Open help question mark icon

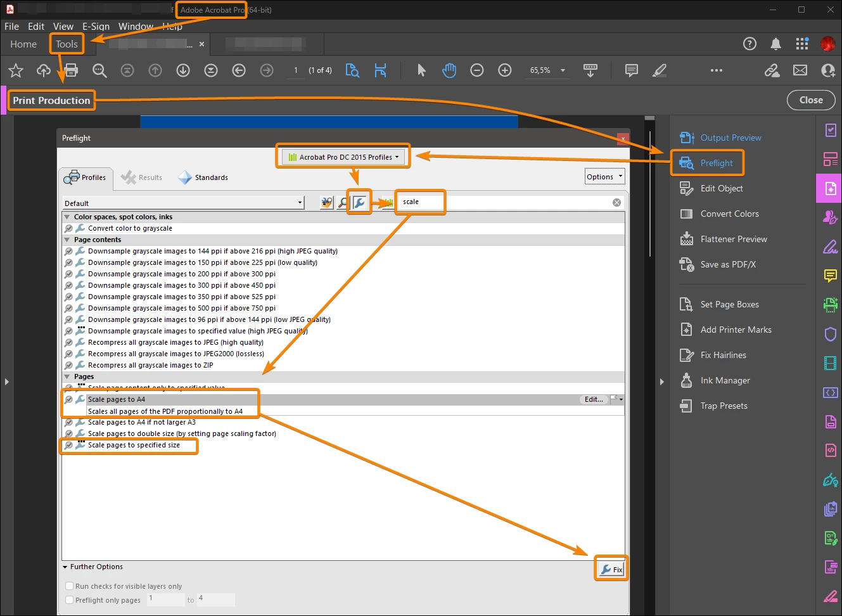coord(750,44)
